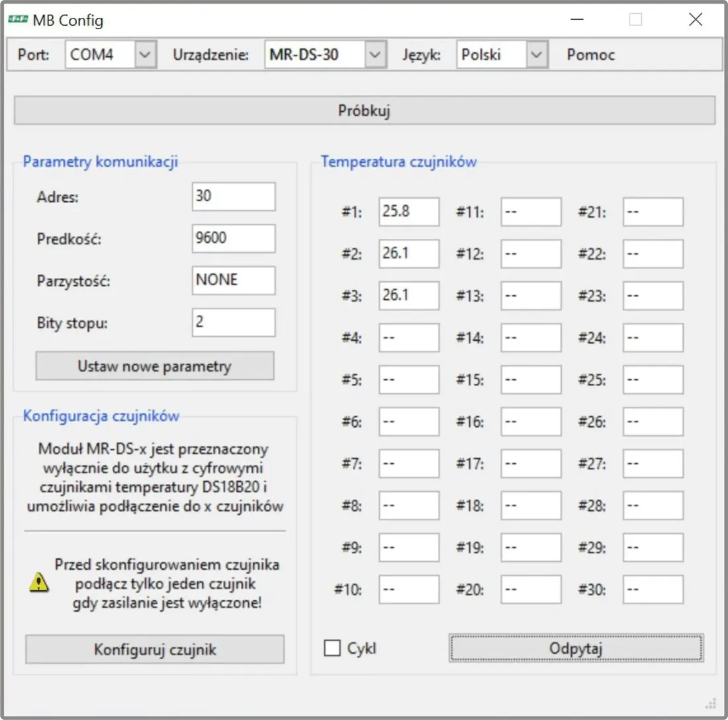The image size is (728, 720).
Task: Click the Predkość field showing 9600
Action: [234, 238]
